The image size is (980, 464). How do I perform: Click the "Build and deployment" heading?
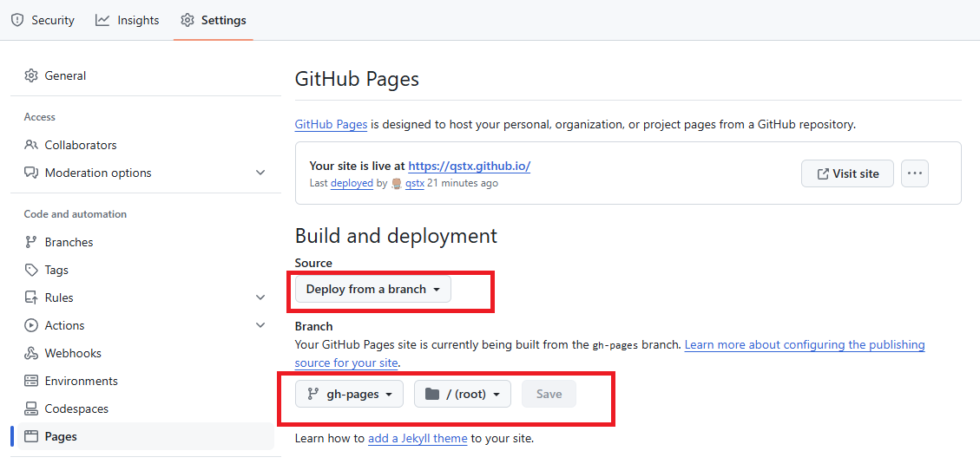tap(396, 236)
